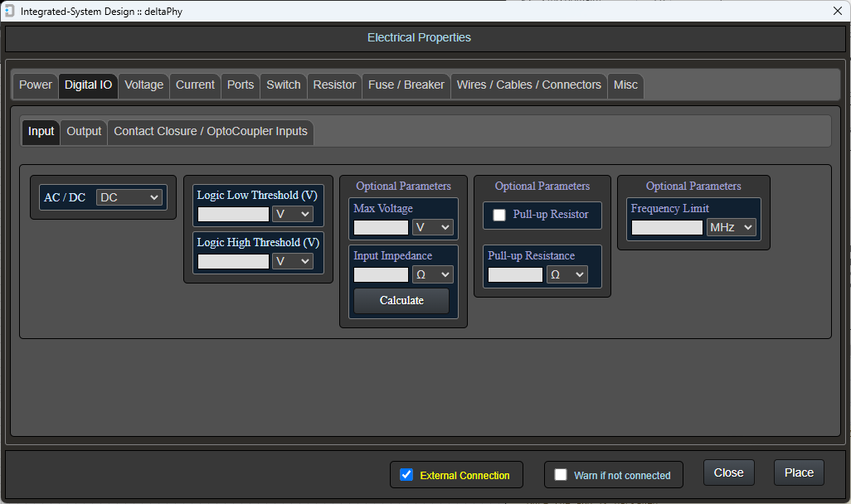The height and width of the screenshot is (504, 851).
Task: Switch to the Power tab
Action: (36, 85)
